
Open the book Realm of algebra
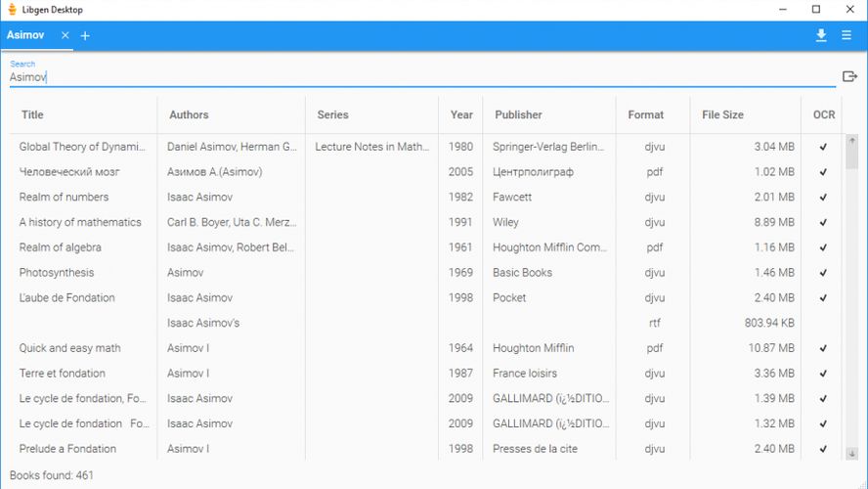point(61,247)
